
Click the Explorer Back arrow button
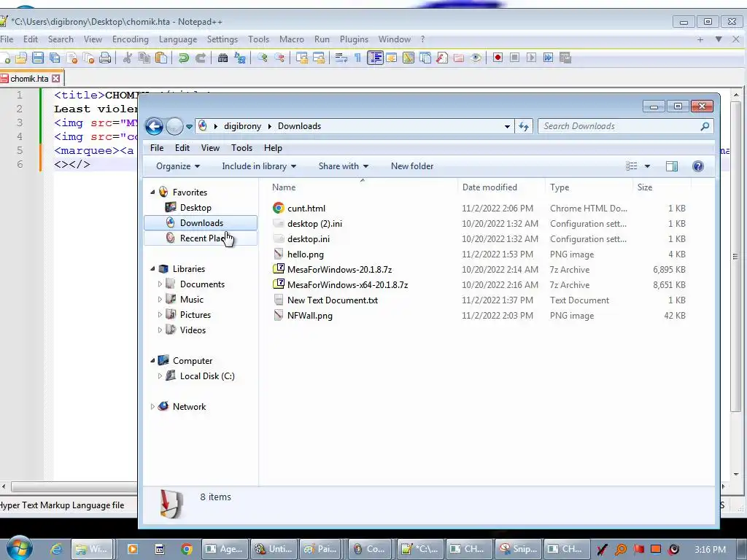point(154,126)
